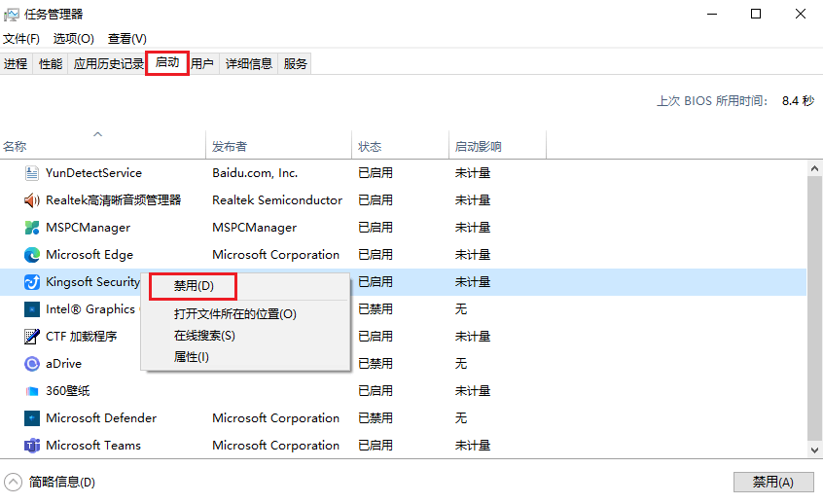Click the Task Manager title bar icon

(12, 15)
